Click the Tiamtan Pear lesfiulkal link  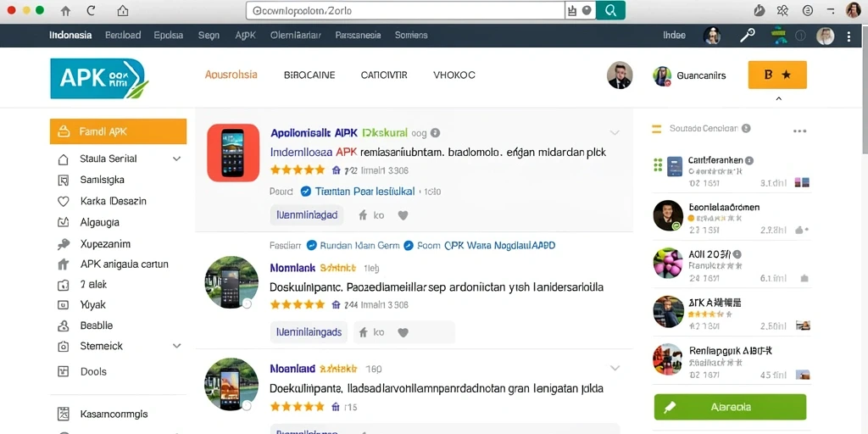(364, 192)
